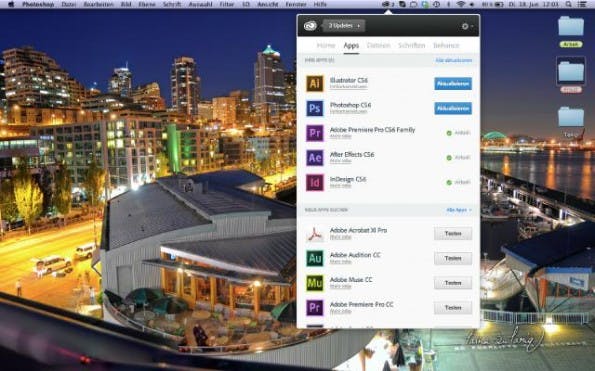
Task: Click the Adobe Acrobat XI Pro icon
Action: tap(315, 234)
